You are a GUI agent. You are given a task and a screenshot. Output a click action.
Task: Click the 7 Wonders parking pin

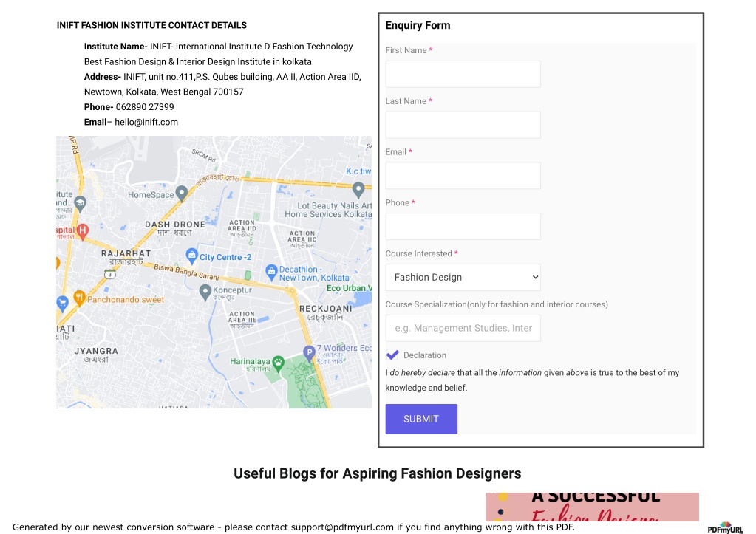coord(309,353)
